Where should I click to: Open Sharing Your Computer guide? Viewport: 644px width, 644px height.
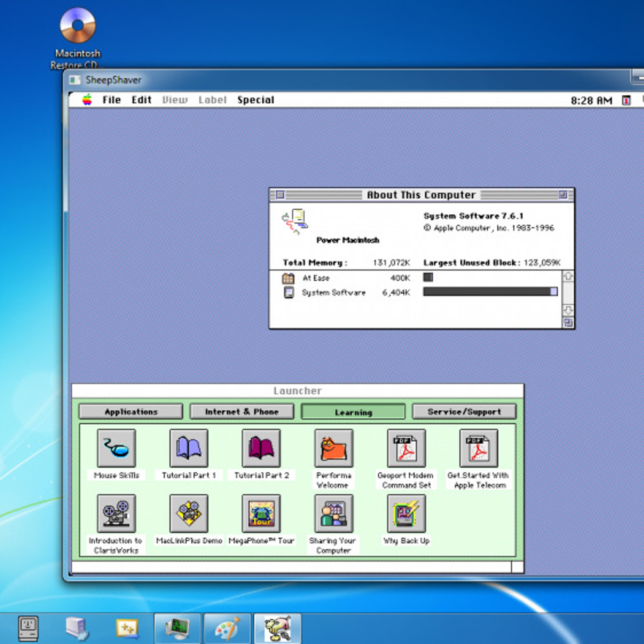[334, 514]
